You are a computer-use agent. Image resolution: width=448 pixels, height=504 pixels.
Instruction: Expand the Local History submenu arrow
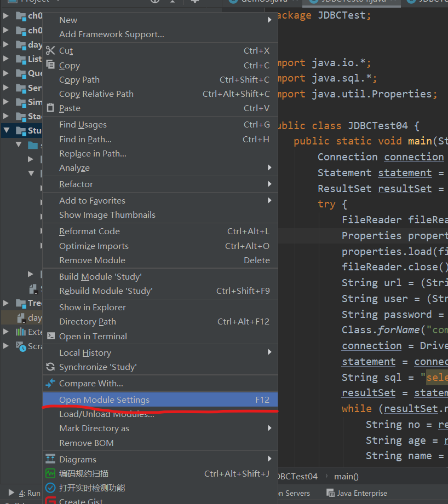(x=269, y=352)
